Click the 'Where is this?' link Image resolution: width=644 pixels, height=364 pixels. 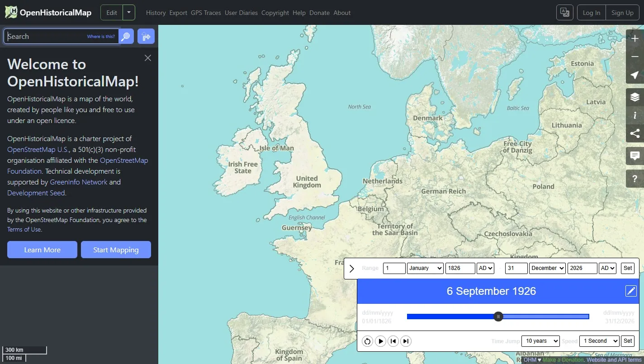(101, 37)
